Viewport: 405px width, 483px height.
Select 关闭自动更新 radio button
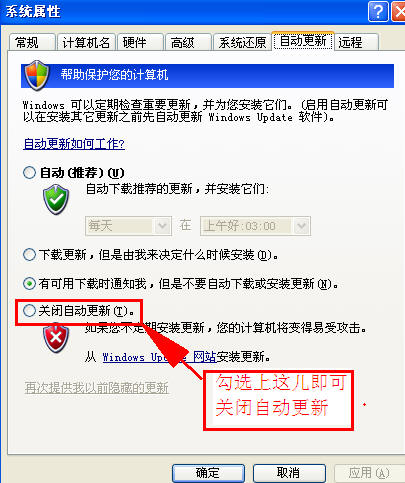(x=29, y=311)
